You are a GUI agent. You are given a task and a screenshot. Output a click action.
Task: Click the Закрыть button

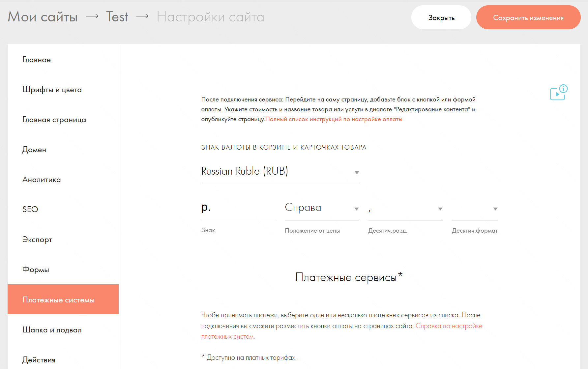coord(441,17)
